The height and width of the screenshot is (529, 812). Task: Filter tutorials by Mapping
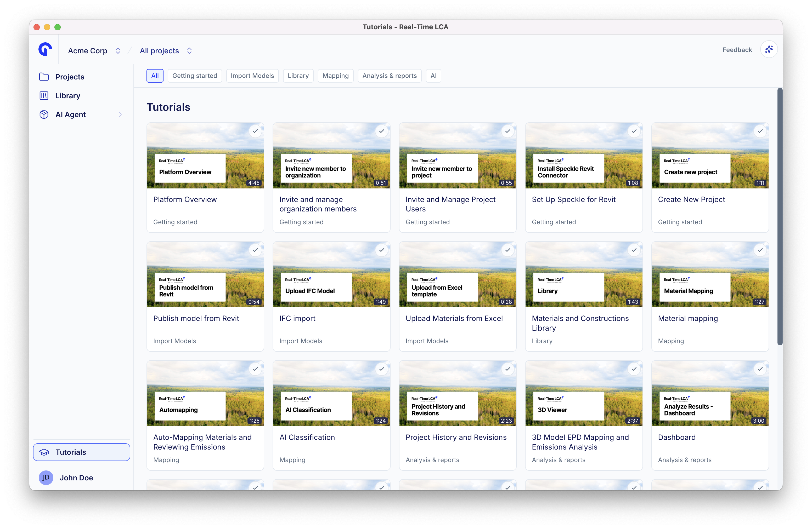pyautogui.click(x=335, y=76)
